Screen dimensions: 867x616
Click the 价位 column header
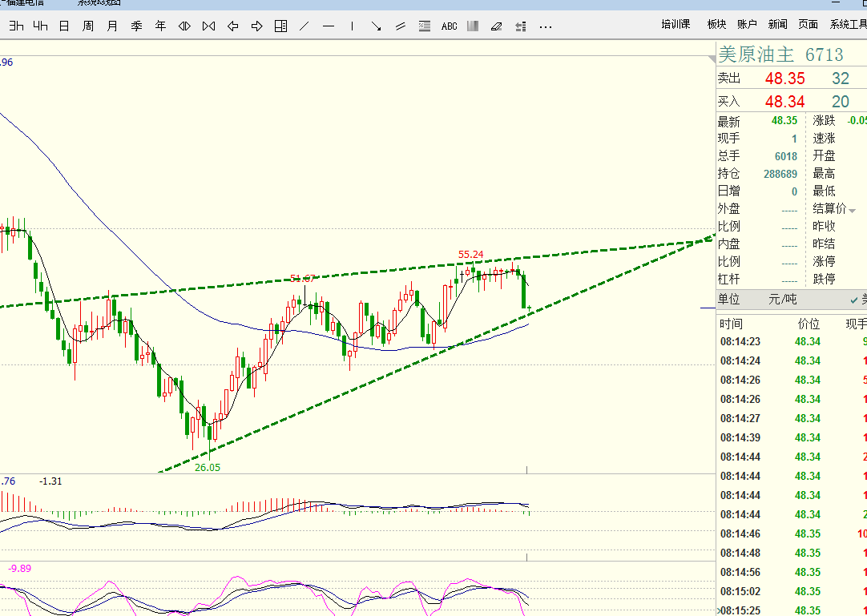(809, 324)
